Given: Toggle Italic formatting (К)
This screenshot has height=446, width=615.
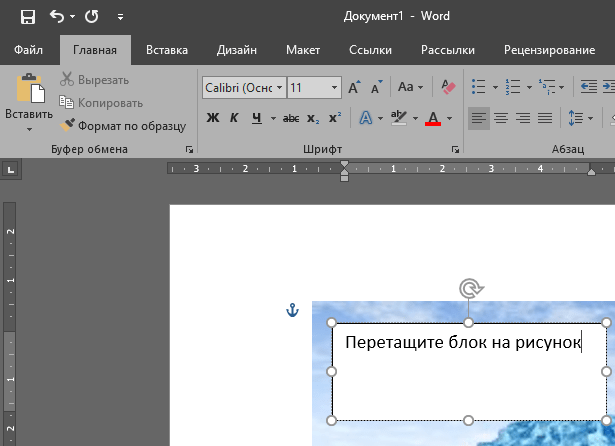Looking at the screenshot, I should [234, 118].
